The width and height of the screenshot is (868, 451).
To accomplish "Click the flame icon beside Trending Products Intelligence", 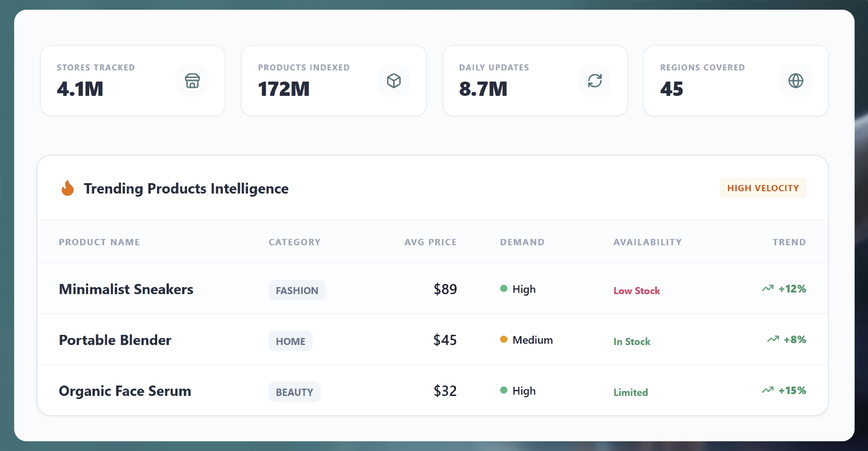I will [x=68, y=188].
